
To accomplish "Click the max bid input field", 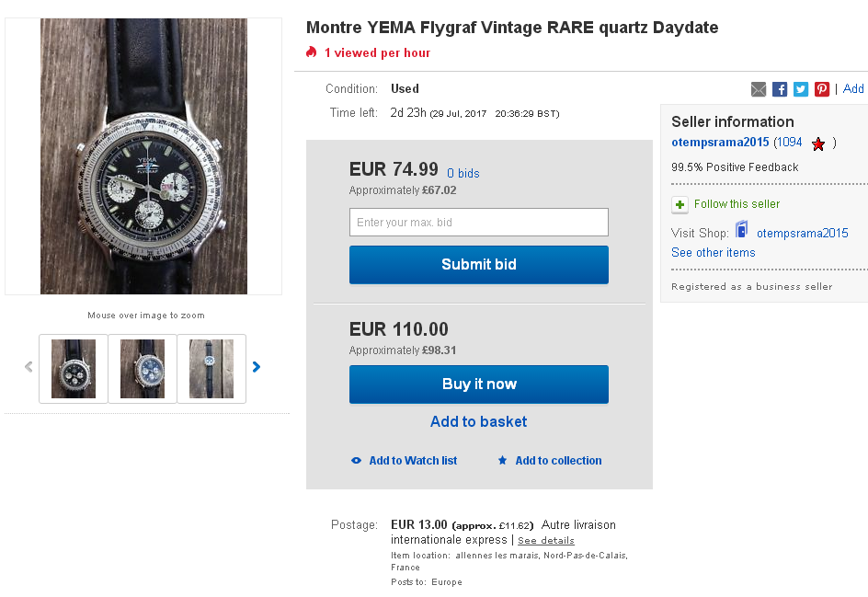I will (x=479, y=223).
